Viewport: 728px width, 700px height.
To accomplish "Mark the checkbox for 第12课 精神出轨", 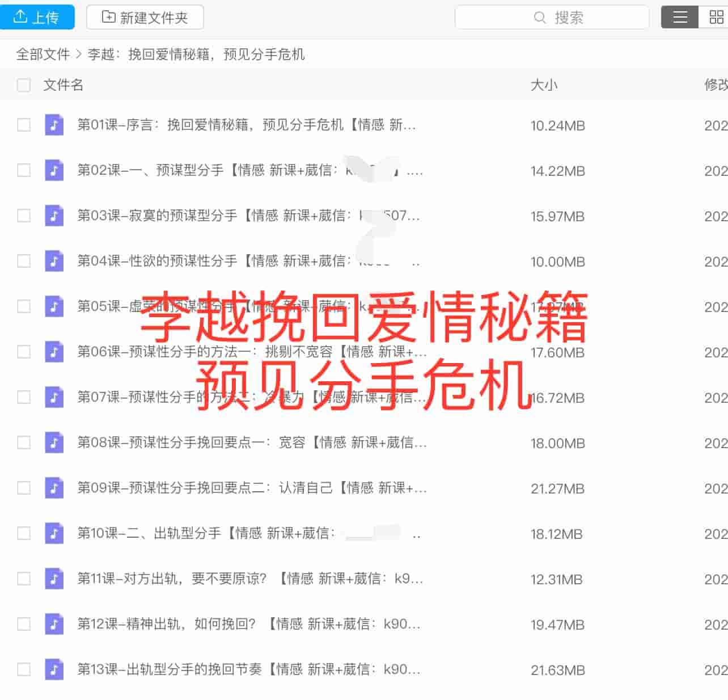I will 24,624.
